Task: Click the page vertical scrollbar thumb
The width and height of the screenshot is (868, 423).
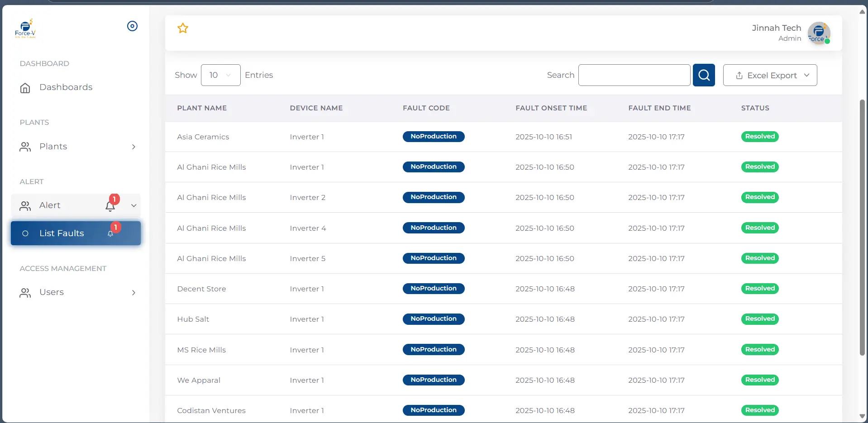Action: click(x=862, y=228)
